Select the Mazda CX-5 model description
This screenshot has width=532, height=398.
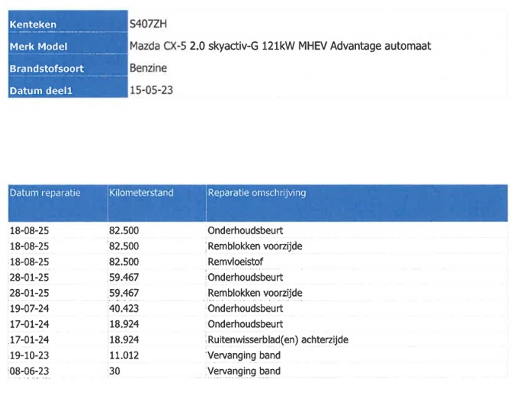pos(280,46)
